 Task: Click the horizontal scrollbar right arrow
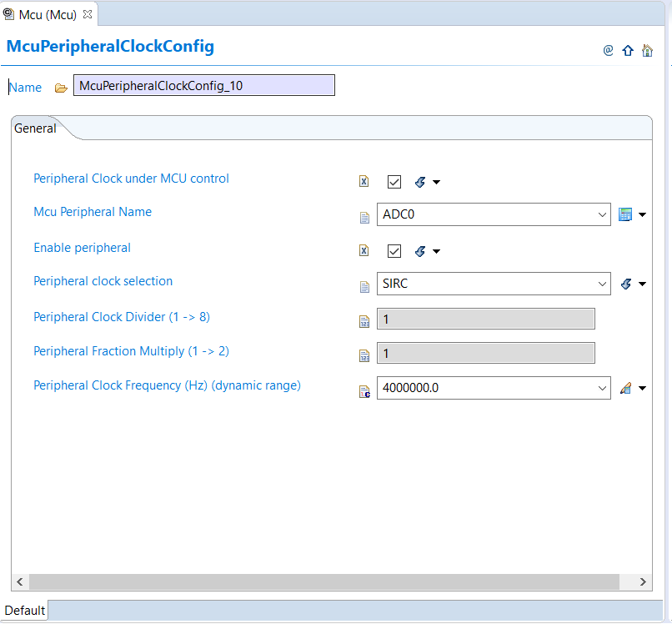click(x=643, y=582)
